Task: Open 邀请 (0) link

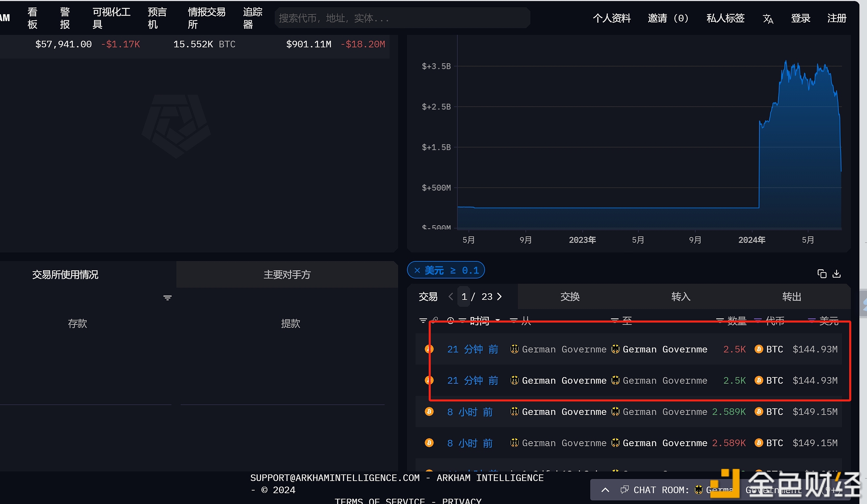Action: click(668, 18)
